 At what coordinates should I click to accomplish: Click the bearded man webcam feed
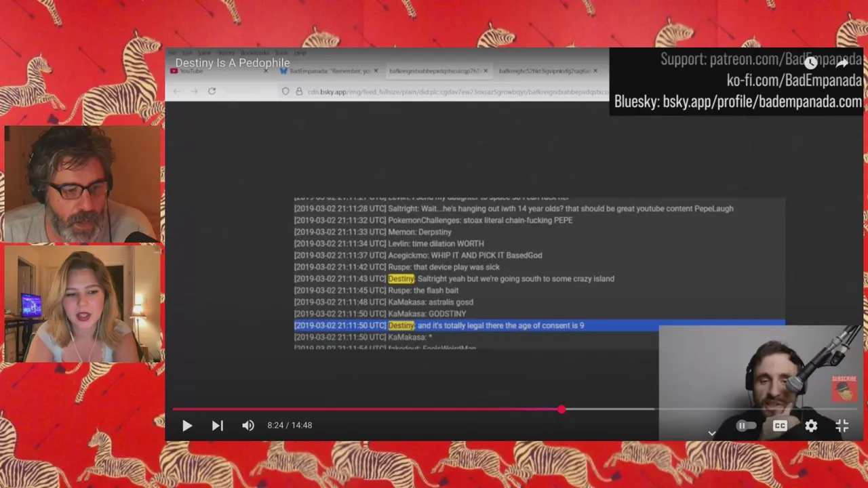(82, 184)
